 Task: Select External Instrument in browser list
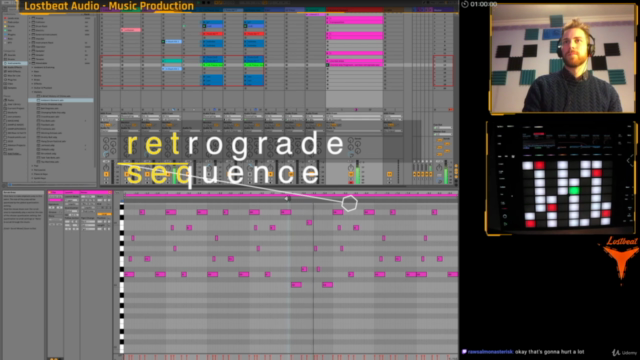(x=46, y=35)
